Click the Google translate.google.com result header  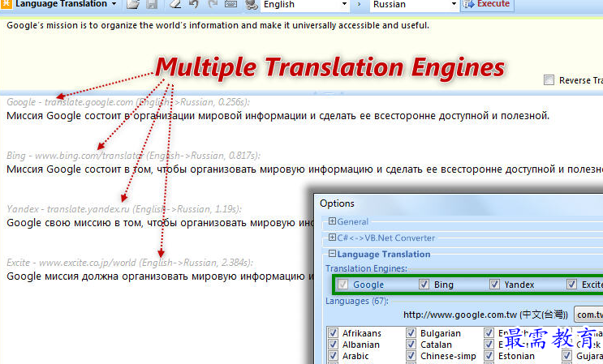pyautogui.click(x=128, y=102)
